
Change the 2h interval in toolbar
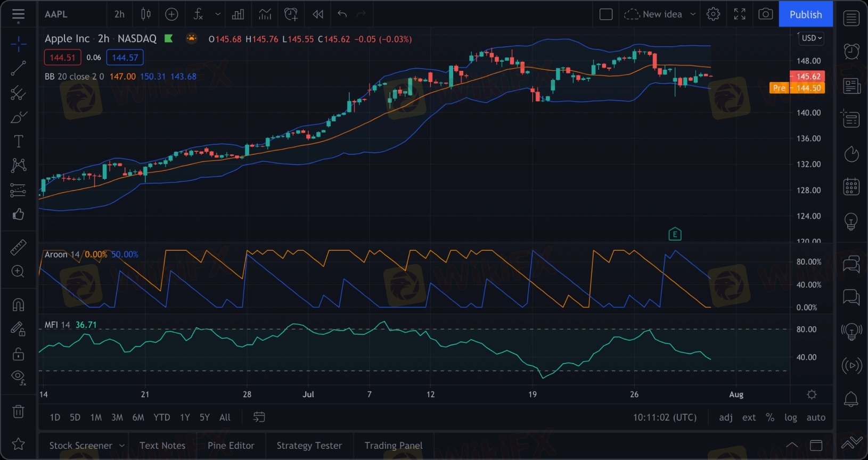pos(119,14)
